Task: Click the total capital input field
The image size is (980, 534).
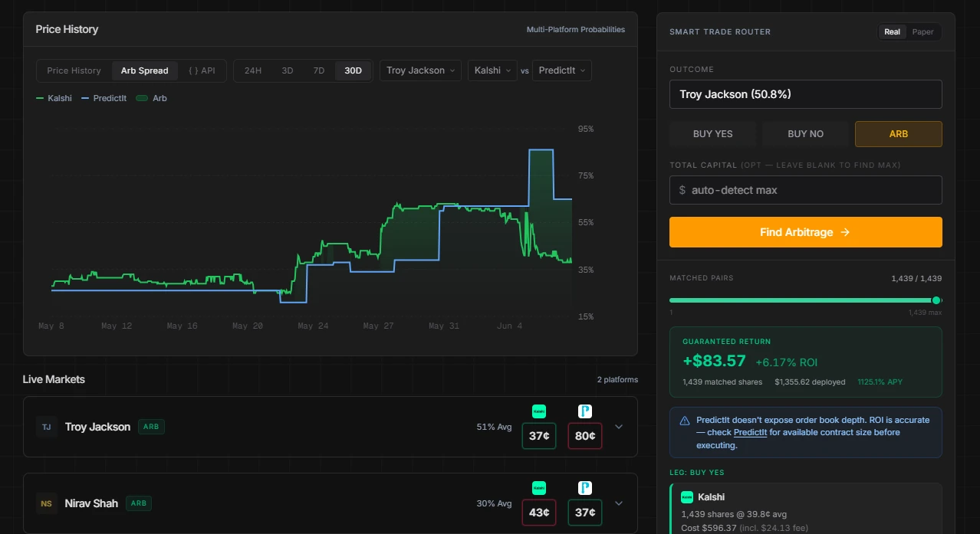Action: coord(806,190)
